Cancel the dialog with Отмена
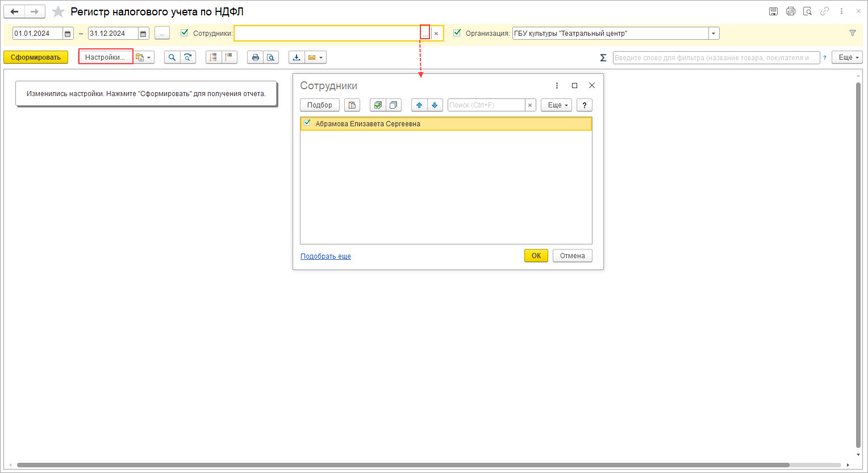Image resolution: width=868 pixels, height=473 pixels. pos(573,256)
